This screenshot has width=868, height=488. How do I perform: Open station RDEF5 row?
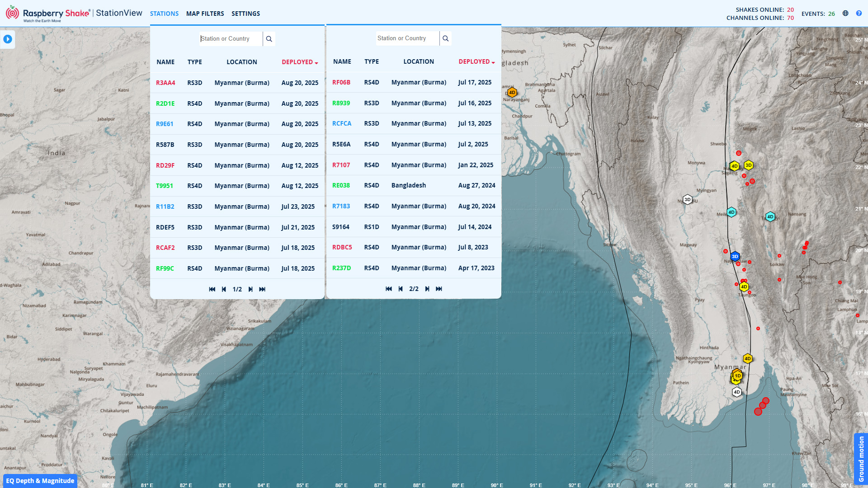pos(237,228)
